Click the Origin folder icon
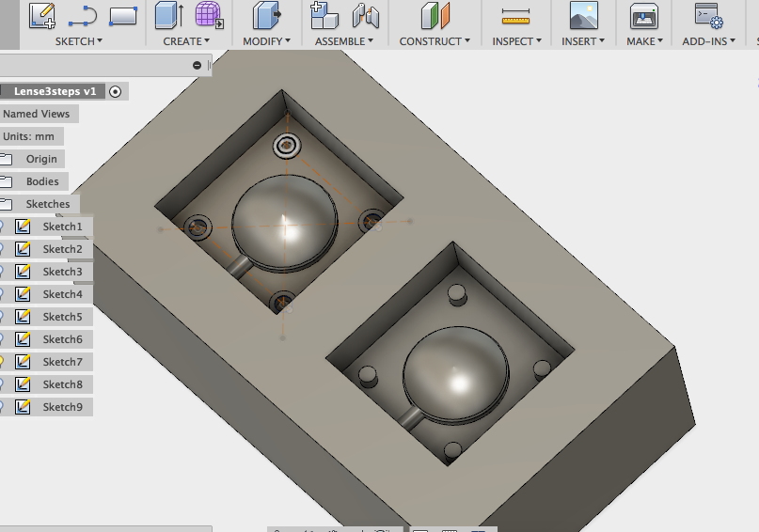Viewport: 759px width, 532px height. point(6,159)
